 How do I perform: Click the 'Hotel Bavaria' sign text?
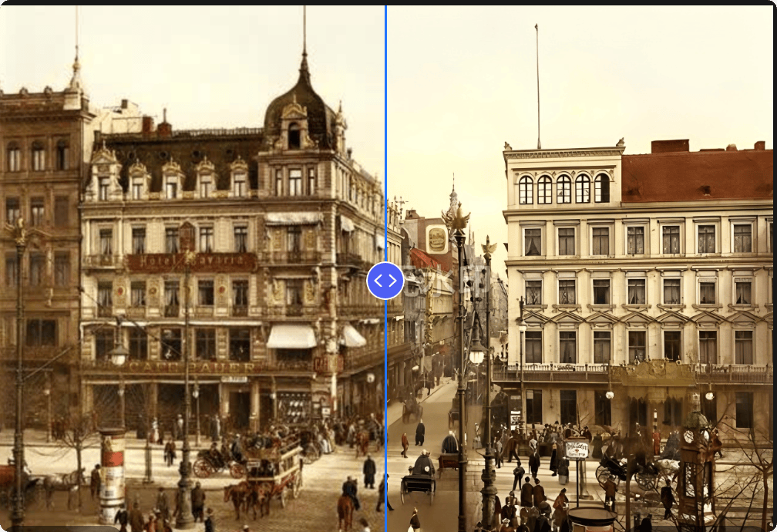click(x=193, y=261)
